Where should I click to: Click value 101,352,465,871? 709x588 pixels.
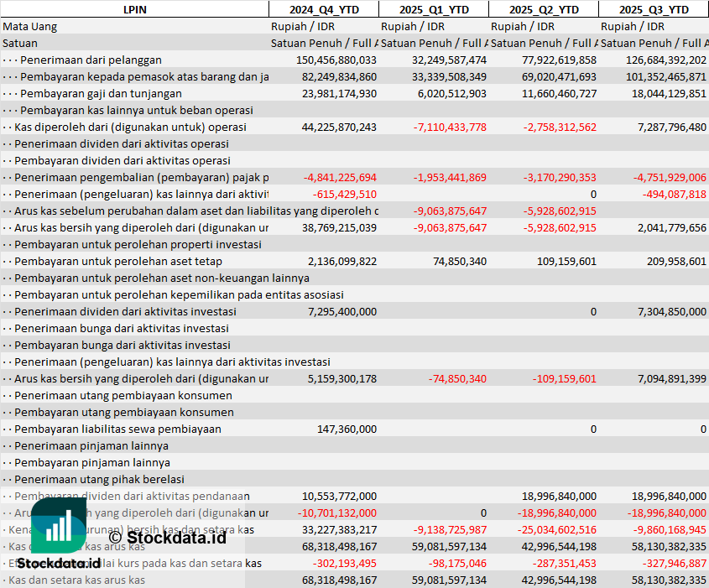coord(666,77)
